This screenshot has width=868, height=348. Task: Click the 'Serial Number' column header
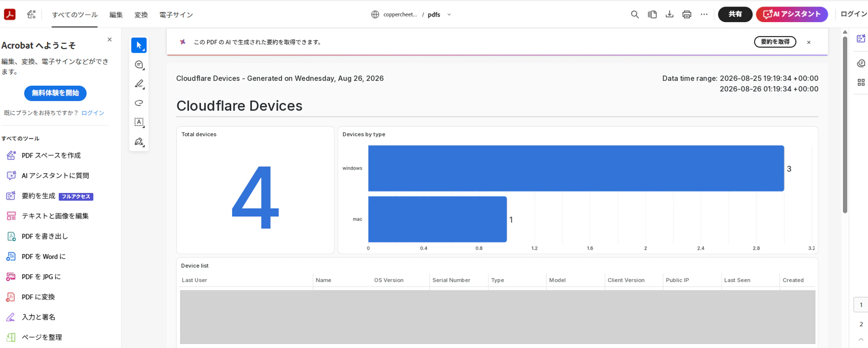[451, 280]
